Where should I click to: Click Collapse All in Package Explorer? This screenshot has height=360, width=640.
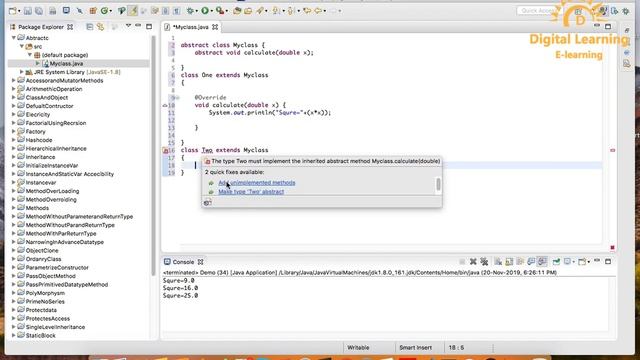point(89,27)
